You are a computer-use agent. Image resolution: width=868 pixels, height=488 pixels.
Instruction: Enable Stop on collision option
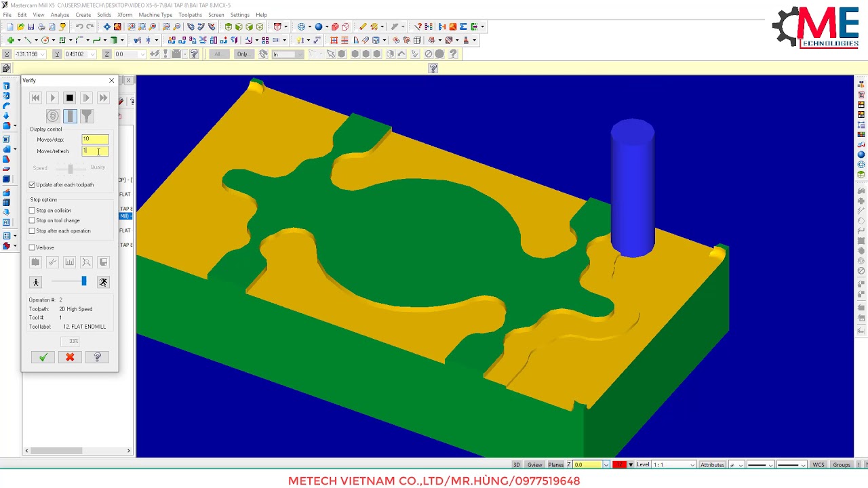(32, 211)
